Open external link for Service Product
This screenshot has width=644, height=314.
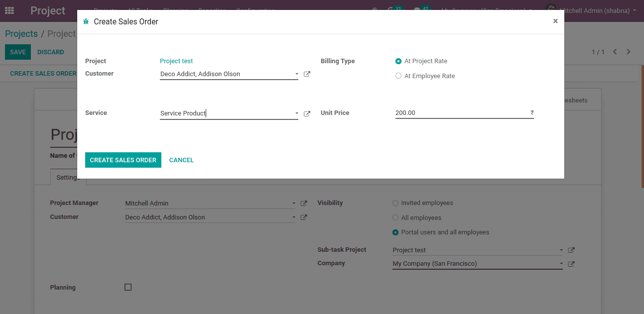307,113
